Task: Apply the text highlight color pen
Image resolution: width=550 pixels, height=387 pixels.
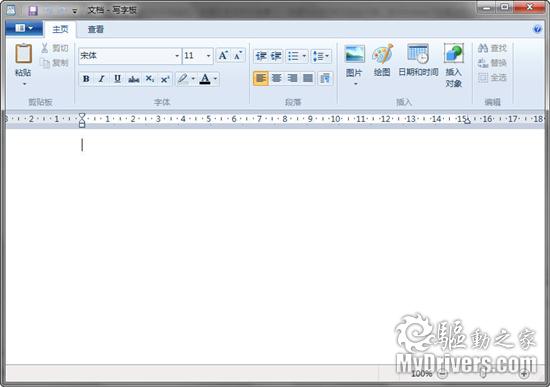Action: click(183, 79)
